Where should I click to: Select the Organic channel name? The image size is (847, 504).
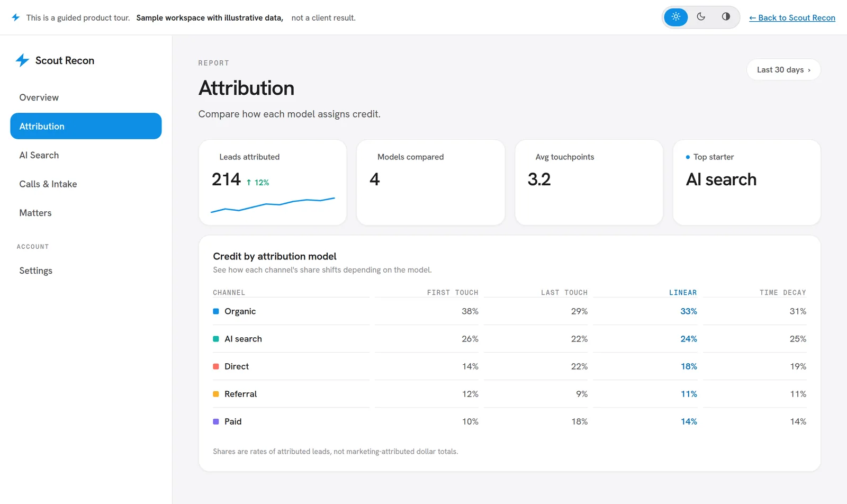(240, 311)
